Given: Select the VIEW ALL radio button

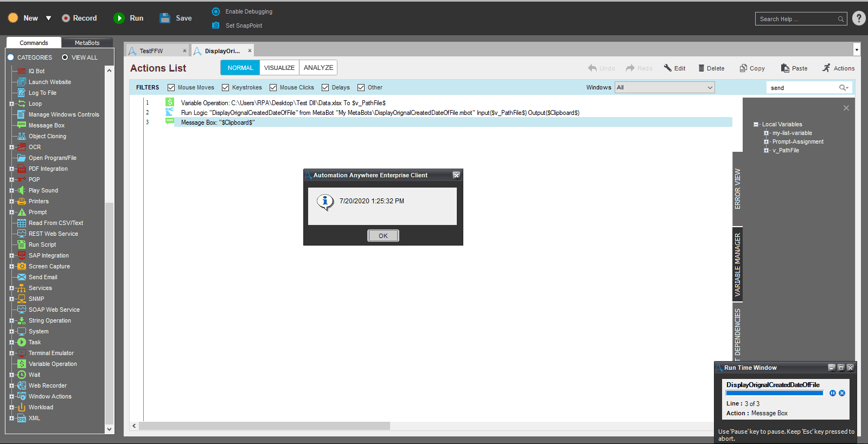Looking at the screenshot, I should 65,57.
